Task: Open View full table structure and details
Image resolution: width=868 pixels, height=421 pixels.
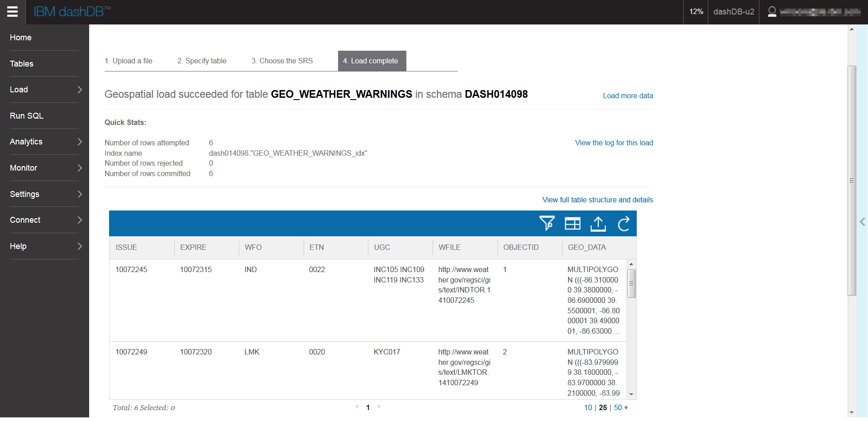Action: 597,200
